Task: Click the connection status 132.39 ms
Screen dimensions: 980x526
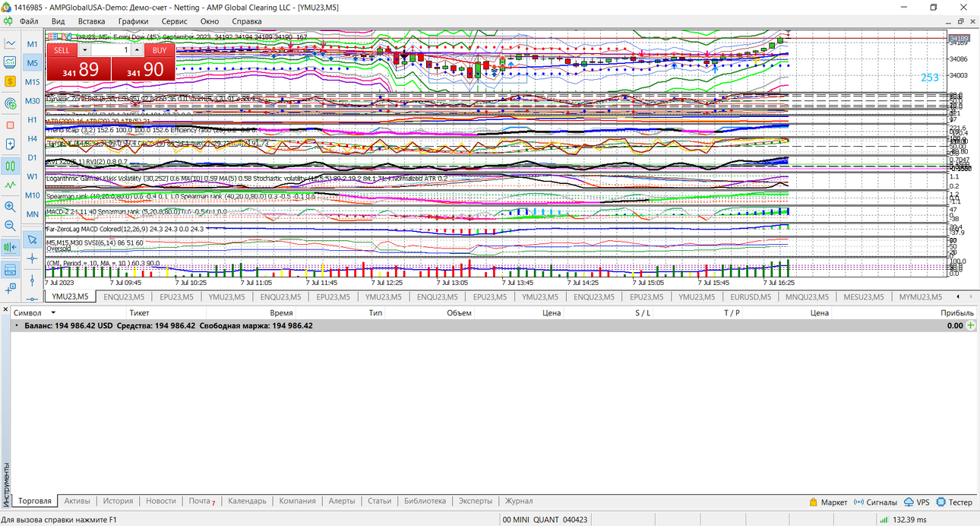Action: [904, 520]
